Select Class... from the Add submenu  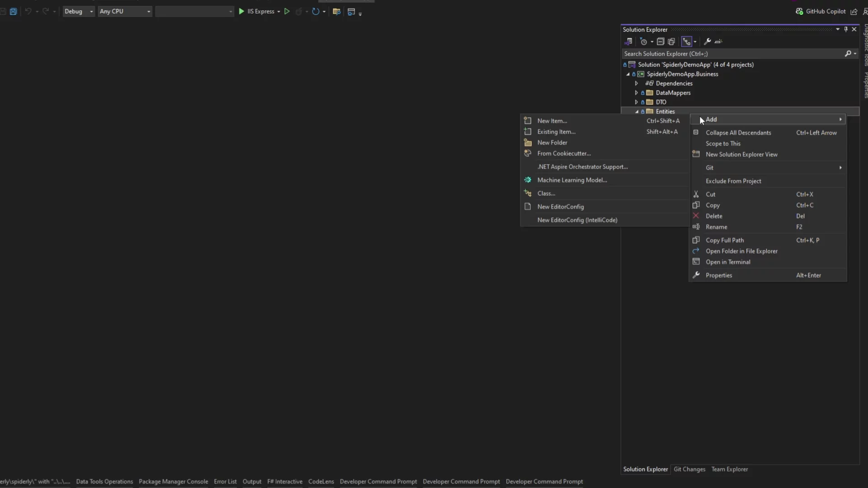[546, 193]
